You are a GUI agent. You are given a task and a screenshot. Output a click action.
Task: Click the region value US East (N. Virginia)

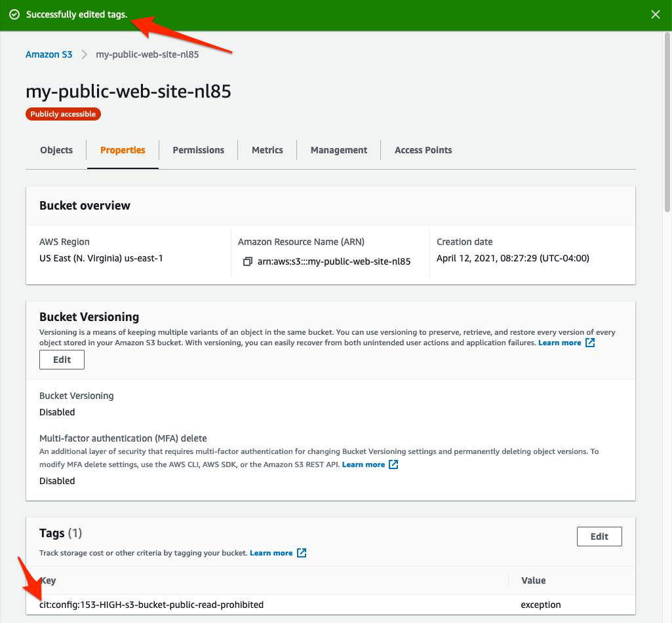click(101, 258)
